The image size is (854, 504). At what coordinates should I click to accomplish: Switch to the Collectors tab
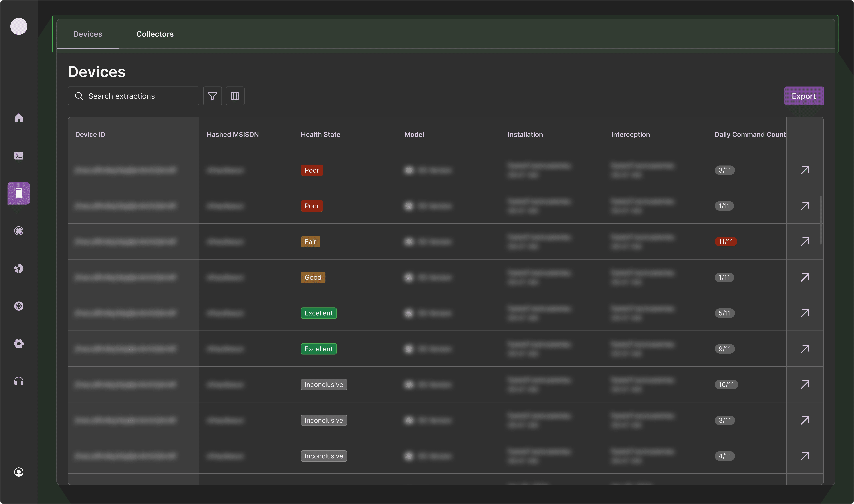tap(155, 34)
